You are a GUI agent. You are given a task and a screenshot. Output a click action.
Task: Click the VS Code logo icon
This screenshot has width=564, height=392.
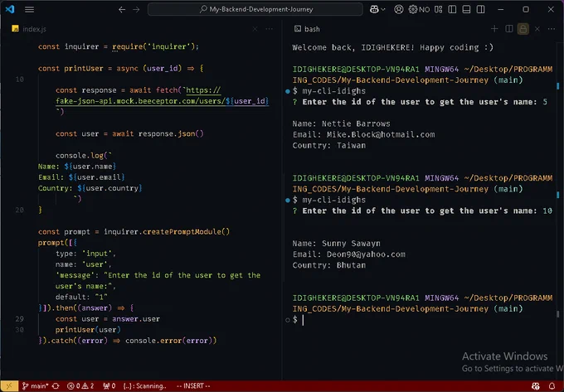10,9
